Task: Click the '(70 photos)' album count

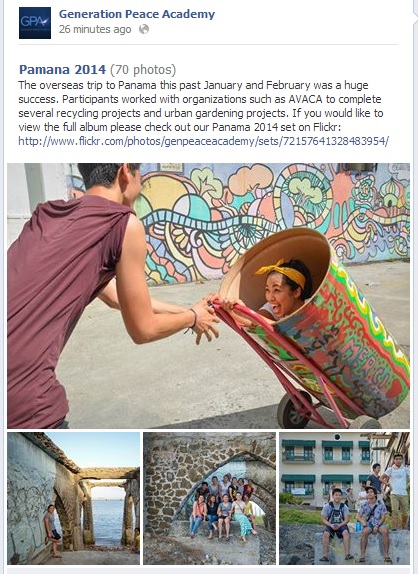Action: (x=143, y=70)
